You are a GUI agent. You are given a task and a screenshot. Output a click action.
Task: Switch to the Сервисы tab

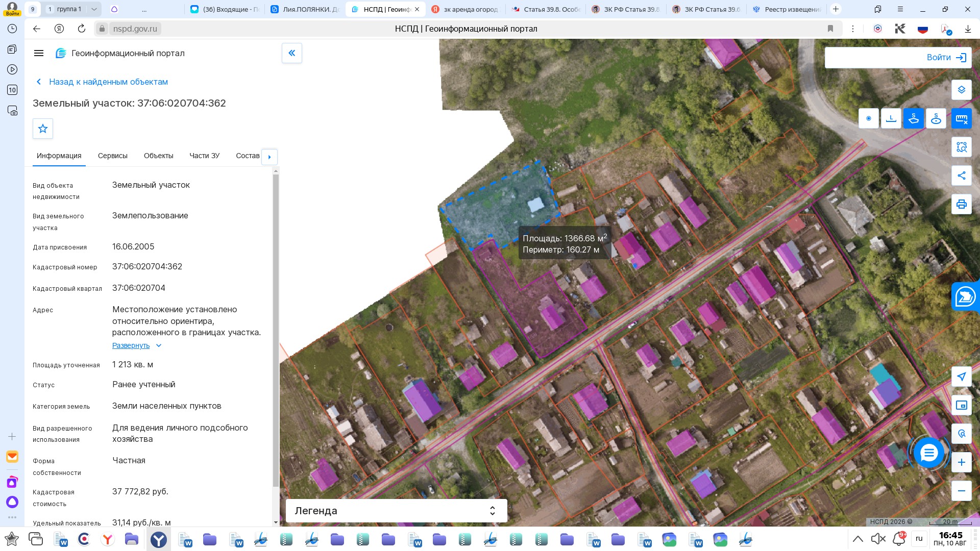pos(113,156)
